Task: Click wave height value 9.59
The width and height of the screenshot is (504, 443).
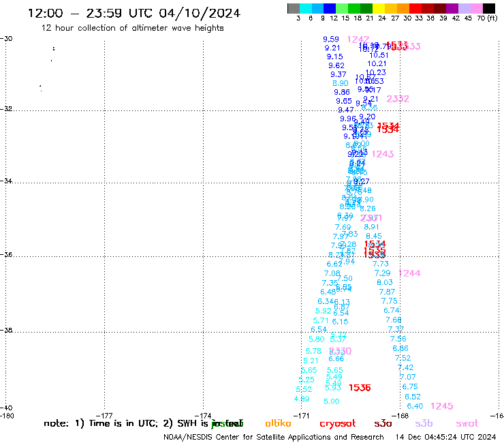Action: [x=331, y=40]
